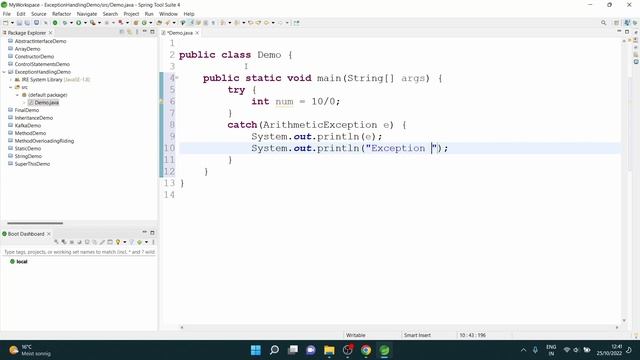Switch to the Java perspective icon
The width and height of the screenshot is (640, 360).
click(627, 23)
